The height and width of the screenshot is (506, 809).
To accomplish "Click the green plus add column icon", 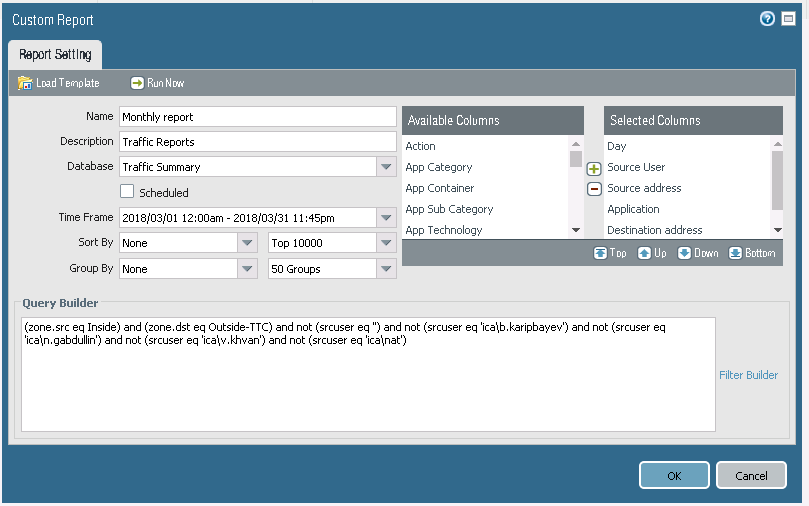I will click(x=593, y=169).
